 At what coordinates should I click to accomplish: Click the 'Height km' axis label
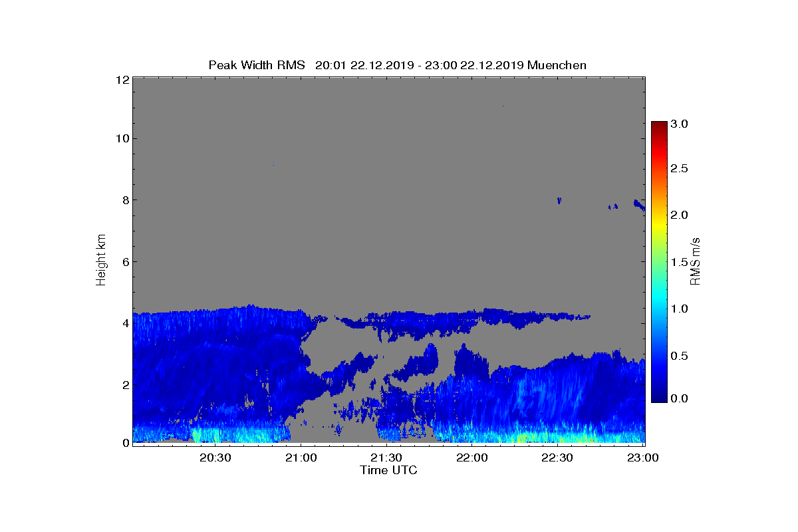coord(101,260)
